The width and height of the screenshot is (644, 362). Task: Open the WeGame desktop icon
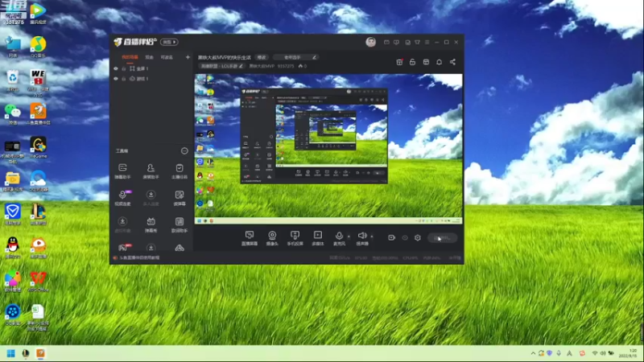(38, 147)
